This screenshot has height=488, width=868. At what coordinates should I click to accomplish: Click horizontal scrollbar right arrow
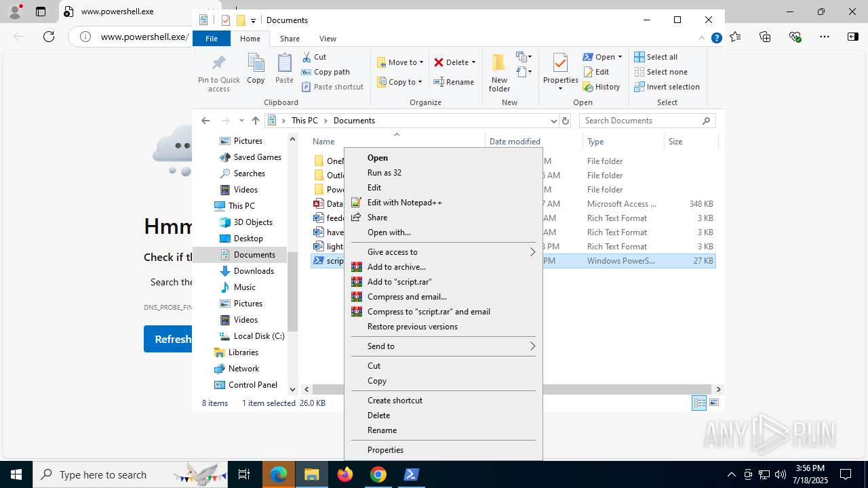[718, 389]
